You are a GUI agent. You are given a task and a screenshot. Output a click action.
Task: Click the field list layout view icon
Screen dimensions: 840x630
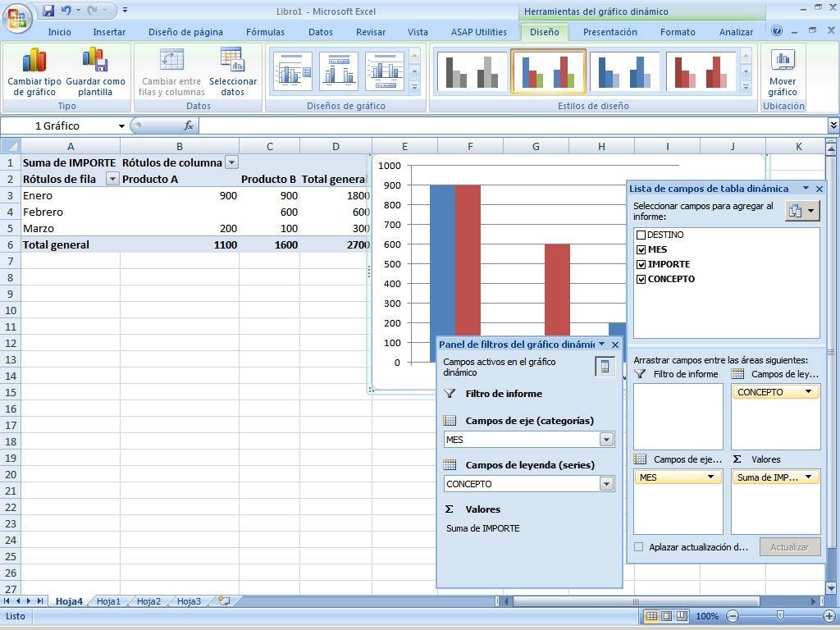[801, 211]
